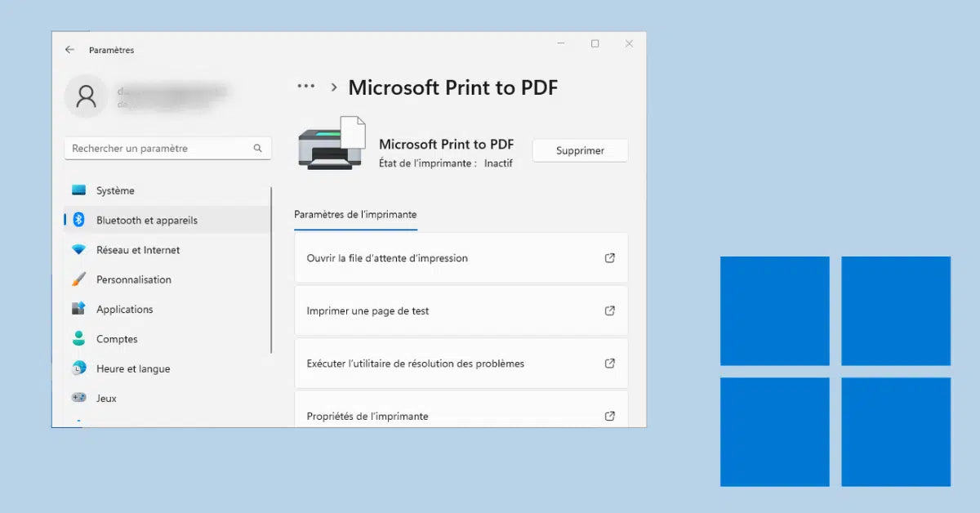This screenshot has width=980, height=513.
Task: Click external link icon for test page
Action: (x=609, y=310)
